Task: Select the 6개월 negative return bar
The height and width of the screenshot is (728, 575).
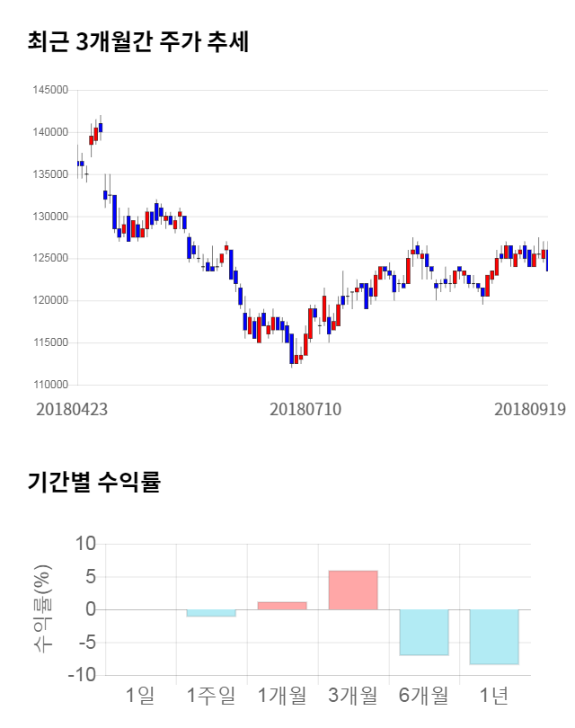Action: (x=424, y=632)
